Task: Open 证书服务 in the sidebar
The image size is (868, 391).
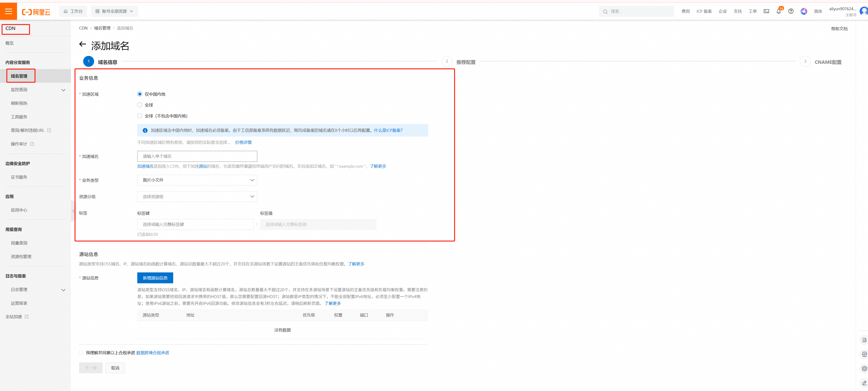Action: coord(19,177)
